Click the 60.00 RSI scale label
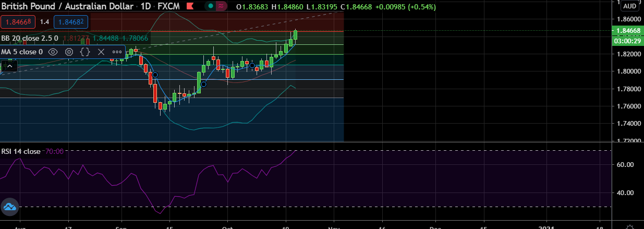The width and height of the screenshot is (644, 229). point(625,165)
